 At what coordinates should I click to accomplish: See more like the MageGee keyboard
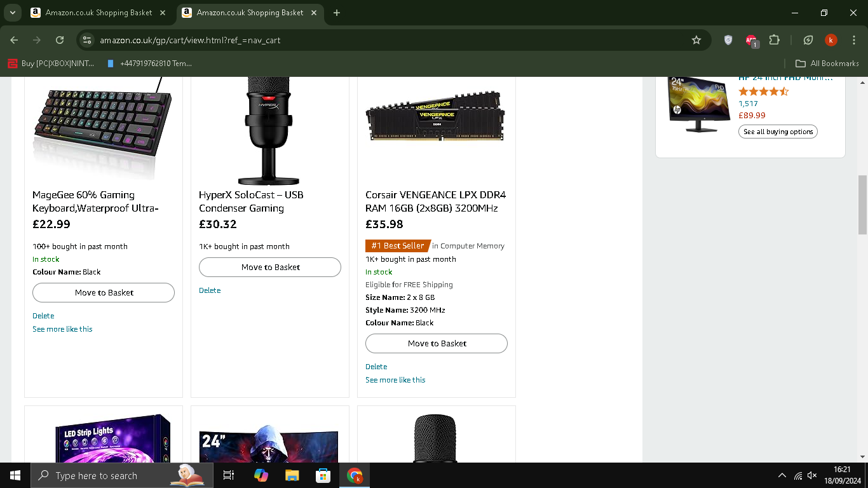(62, 329)
